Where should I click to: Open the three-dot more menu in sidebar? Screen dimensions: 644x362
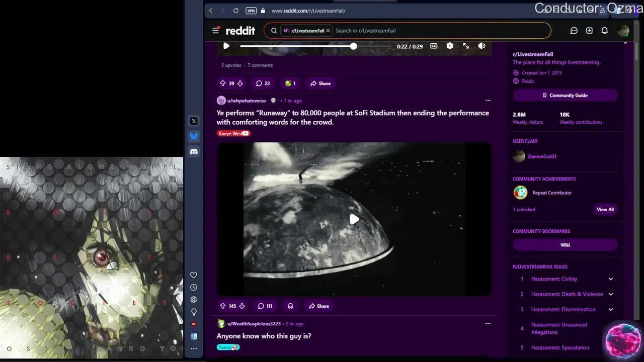(x=194, y=348)
